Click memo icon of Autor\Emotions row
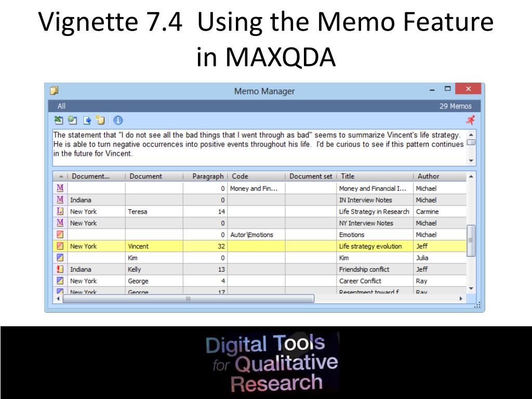The height and width of the screenshot is (399, 532). click(x=60, y=234)
